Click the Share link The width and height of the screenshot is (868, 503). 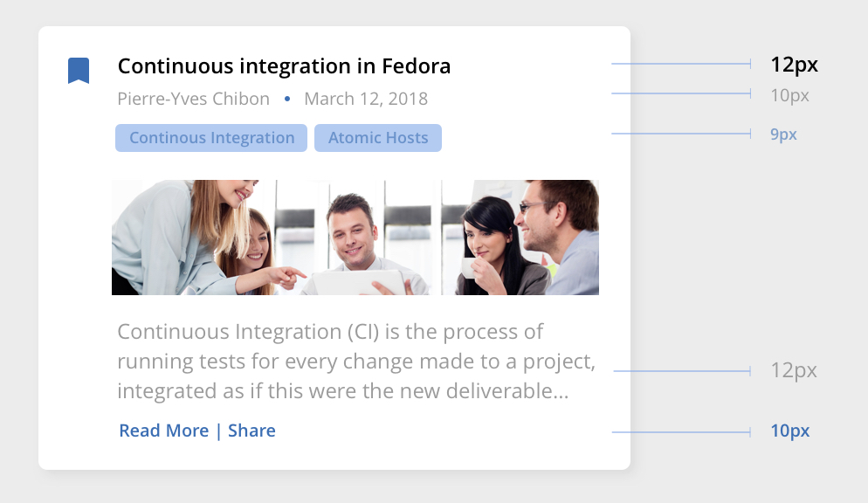[251, 431]
